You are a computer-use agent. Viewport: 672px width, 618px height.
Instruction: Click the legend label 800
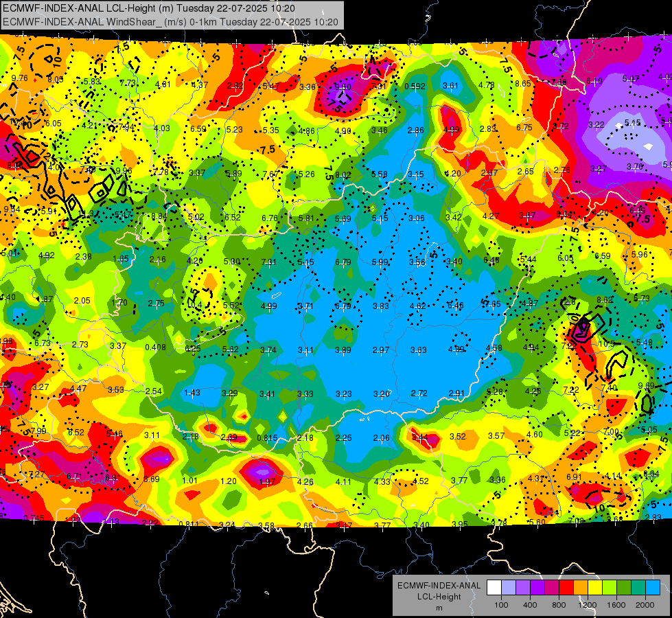click(559, 605)
